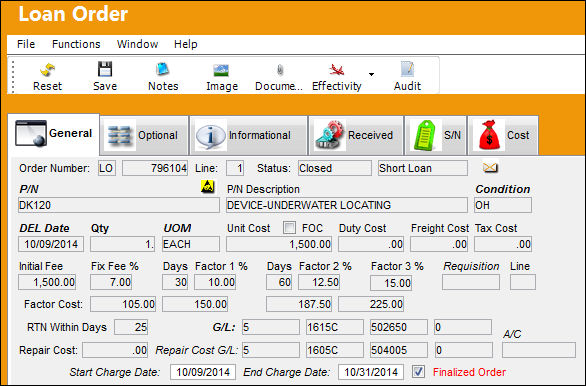Switch to the Informational tab

249,135
